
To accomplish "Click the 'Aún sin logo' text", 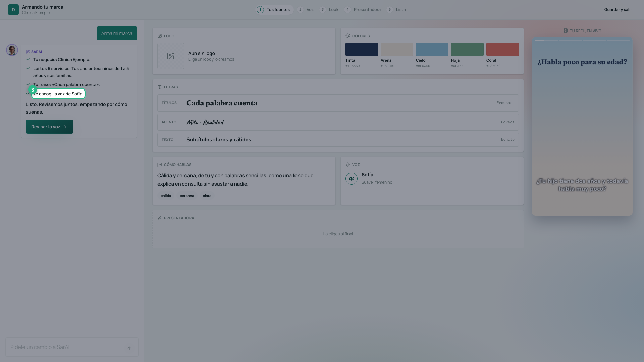I will pos(202,53).
